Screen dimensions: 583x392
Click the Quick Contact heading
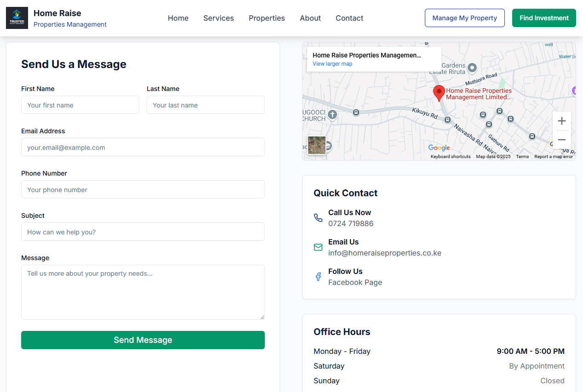coord(345,193)
